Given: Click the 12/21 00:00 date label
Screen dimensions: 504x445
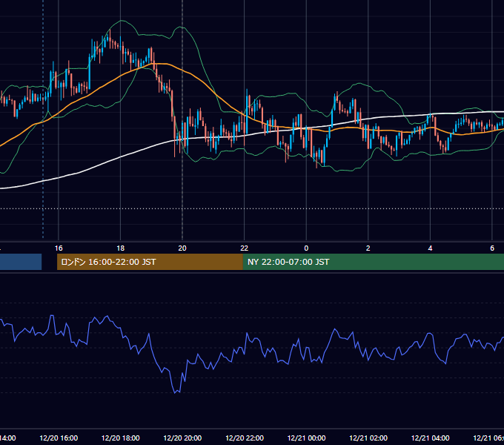Looking at the screenshot, I should [306, 438].
